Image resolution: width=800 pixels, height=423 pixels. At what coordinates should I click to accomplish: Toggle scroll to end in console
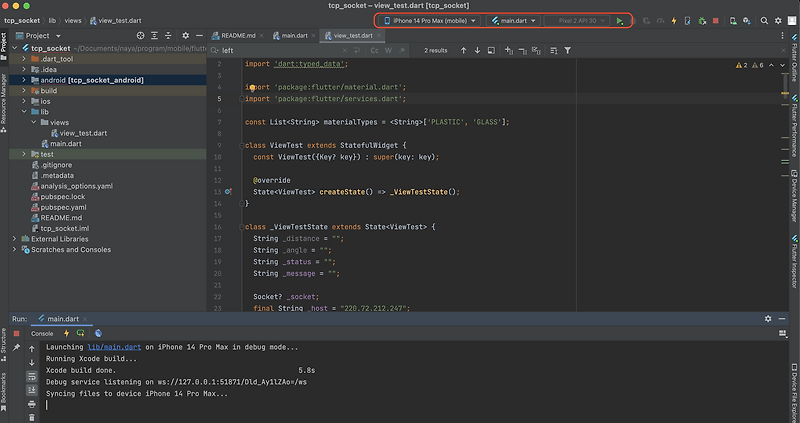coord(32,390)
